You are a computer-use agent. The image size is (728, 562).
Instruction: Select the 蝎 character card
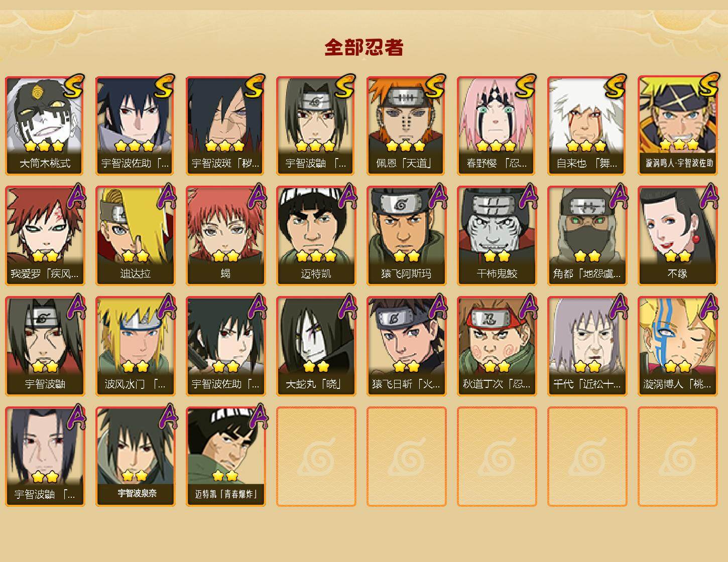tap(225, 236)
